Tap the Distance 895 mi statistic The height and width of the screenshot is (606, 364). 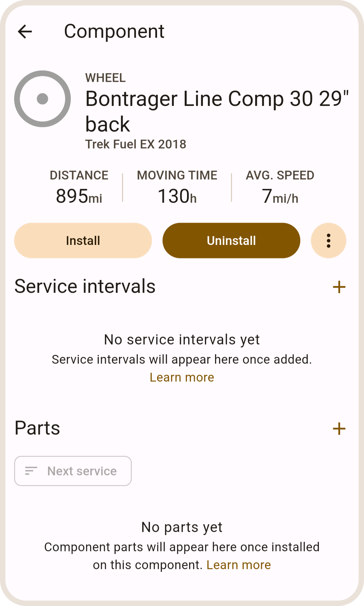click(79, 187)
